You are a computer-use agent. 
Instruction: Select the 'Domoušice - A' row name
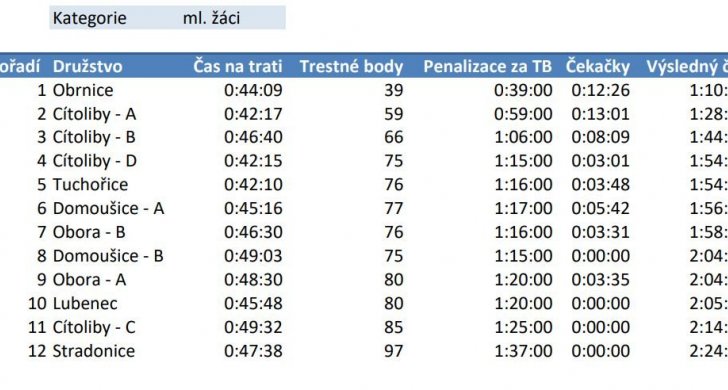pos(108,208)
